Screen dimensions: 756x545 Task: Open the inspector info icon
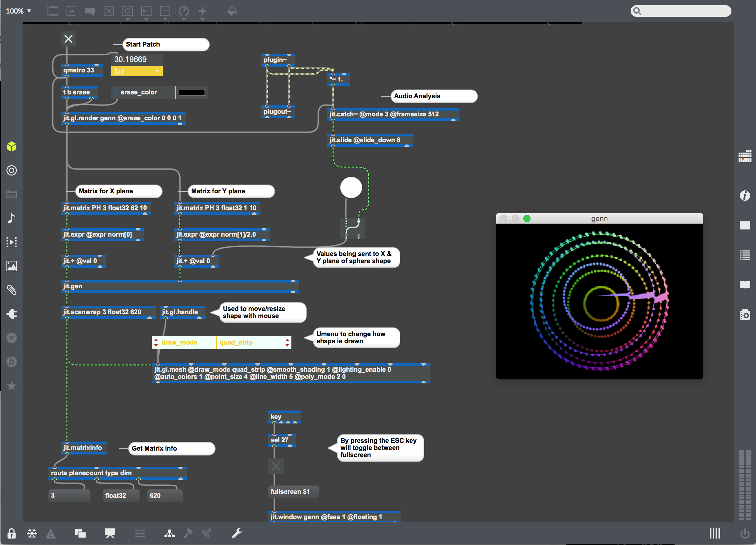click(x=745, y=196)
